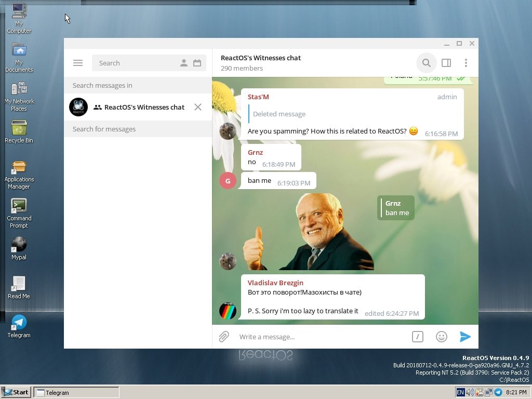
Task: Select Command Prompt desktop icon
Action: point(19,214)
